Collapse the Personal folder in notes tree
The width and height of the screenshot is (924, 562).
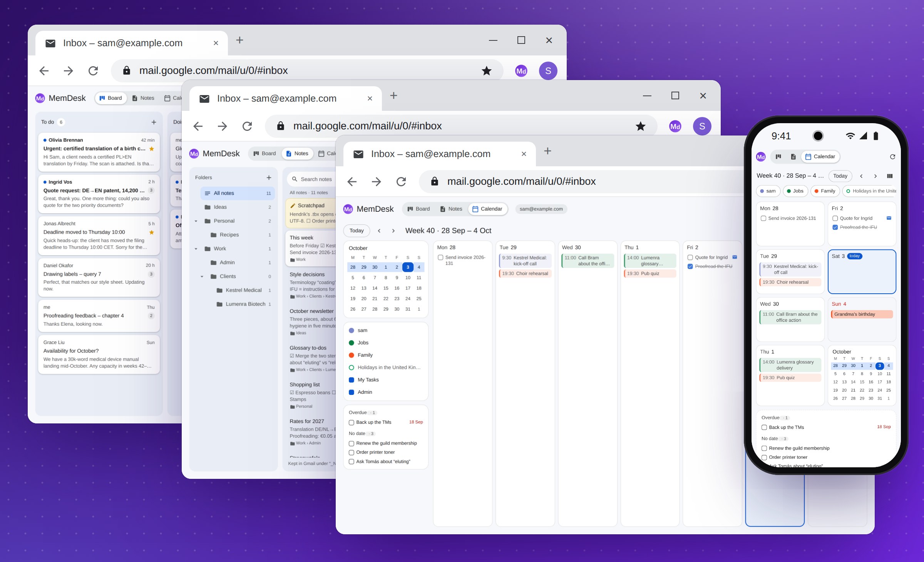pos(196,221)
